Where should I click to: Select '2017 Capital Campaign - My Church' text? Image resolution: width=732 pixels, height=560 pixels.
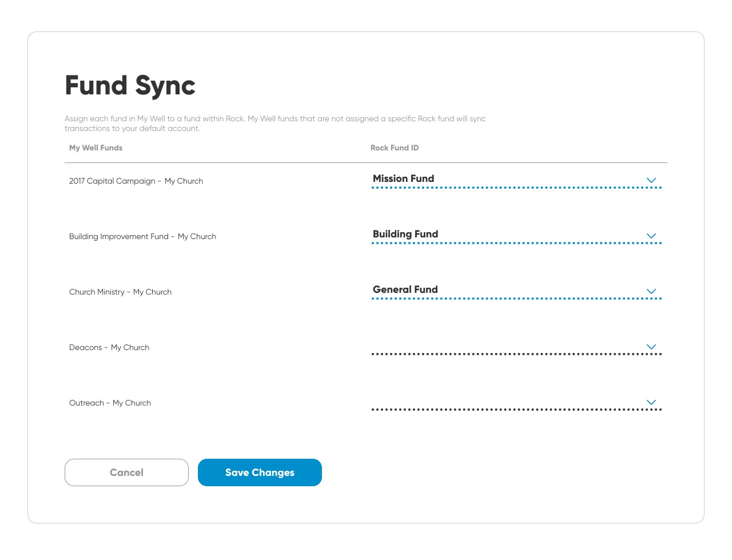(x=136, y=181)
